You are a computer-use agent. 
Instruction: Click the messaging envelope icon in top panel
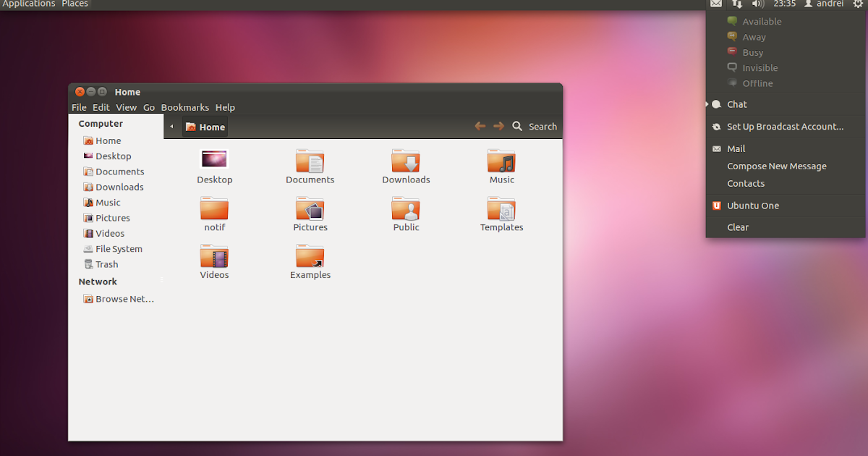coord(715,4)
